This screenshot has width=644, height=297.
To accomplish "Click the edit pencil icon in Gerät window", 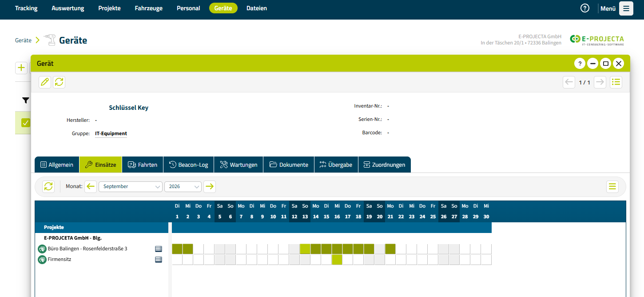I will [x=45, y=82].
